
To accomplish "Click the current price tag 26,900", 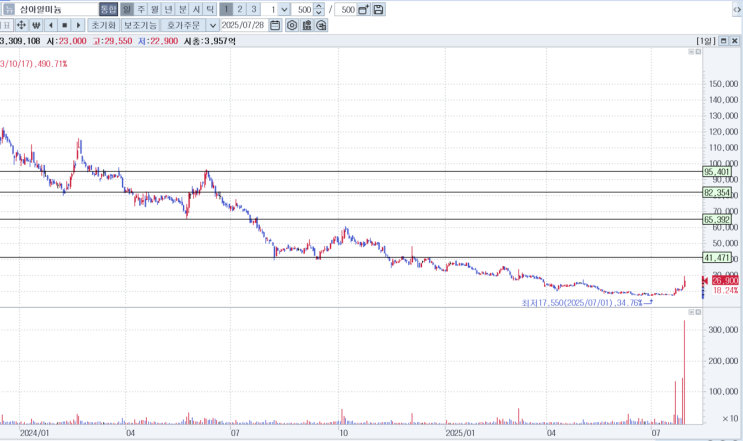I will [x=725, y=281].
